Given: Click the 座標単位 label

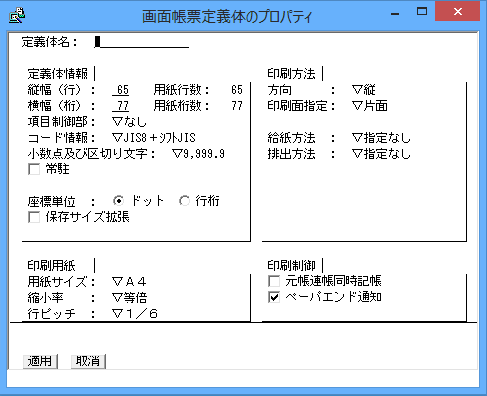Looking at the screenshot, I should pos(51,202).
